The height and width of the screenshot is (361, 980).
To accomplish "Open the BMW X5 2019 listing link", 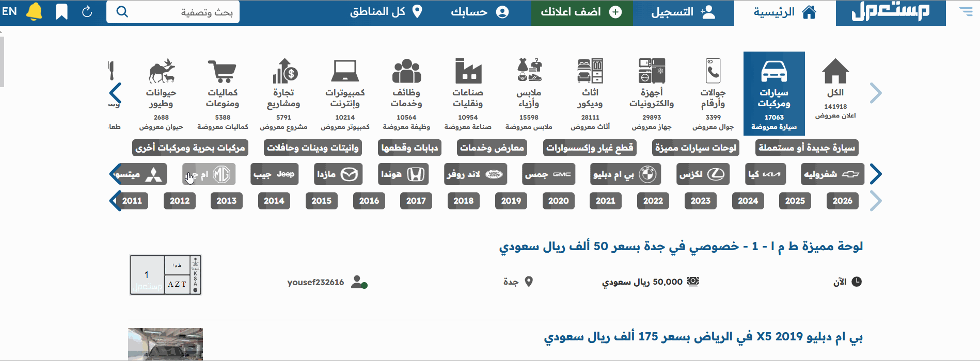I will [x=703, y=337].
